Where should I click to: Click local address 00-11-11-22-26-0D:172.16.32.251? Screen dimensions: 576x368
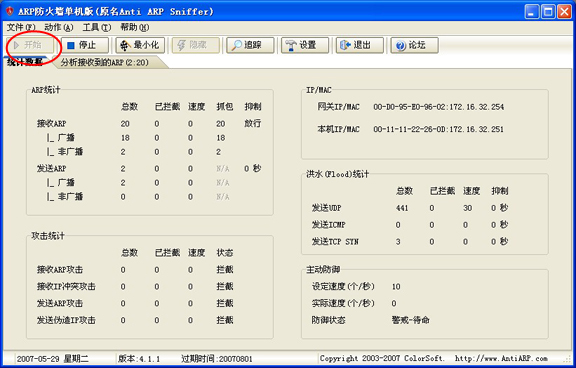(438, 129)
